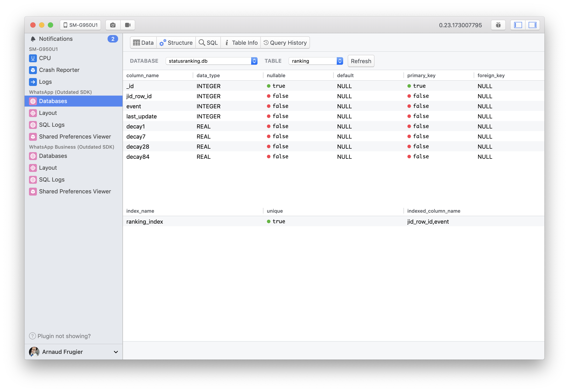Screen dimensions: 569x392
Task: Click the Refresh button
Action: click(x=361, y=61)
